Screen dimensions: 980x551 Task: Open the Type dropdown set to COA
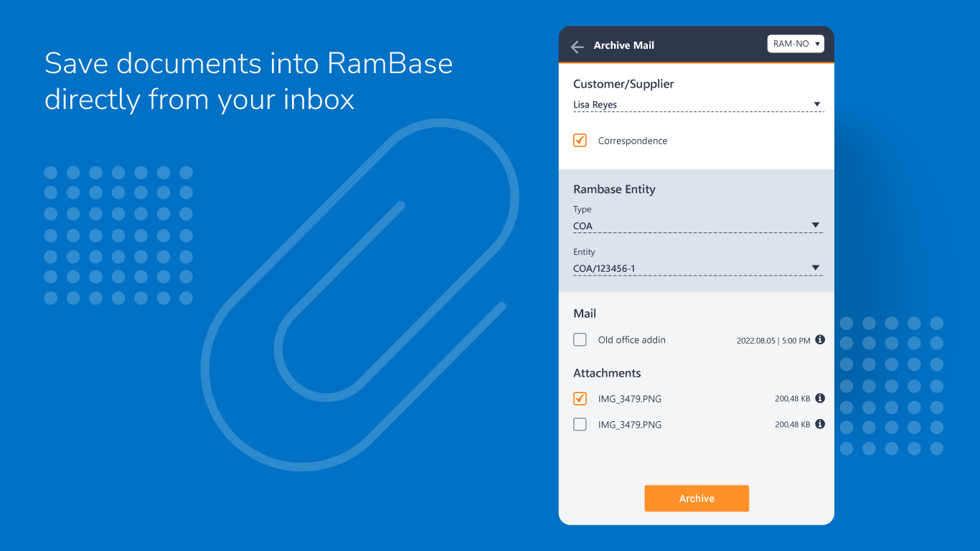(x=698, y=226)
